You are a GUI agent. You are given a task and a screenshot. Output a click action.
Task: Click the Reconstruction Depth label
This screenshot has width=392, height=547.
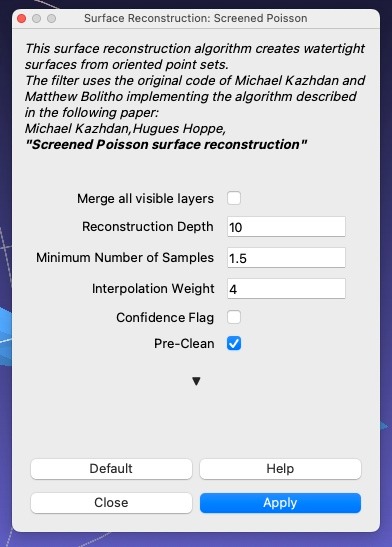point(148,226)
